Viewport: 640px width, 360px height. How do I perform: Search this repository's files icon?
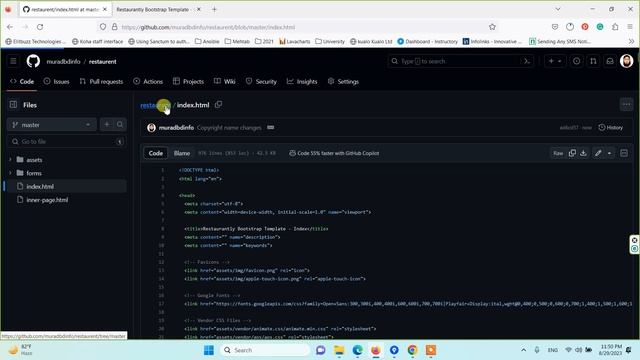pos(120,124)
